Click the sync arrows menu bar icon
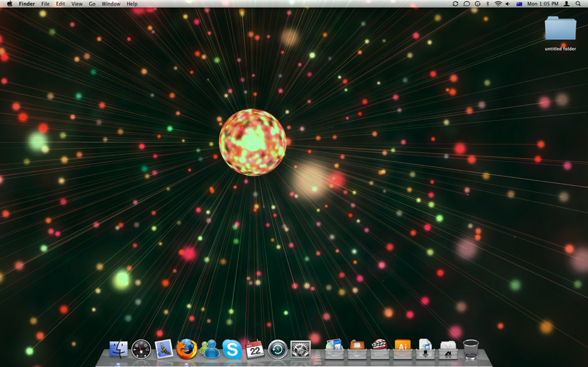The height and width of the screenshot is (367, 588). [455, 4]
